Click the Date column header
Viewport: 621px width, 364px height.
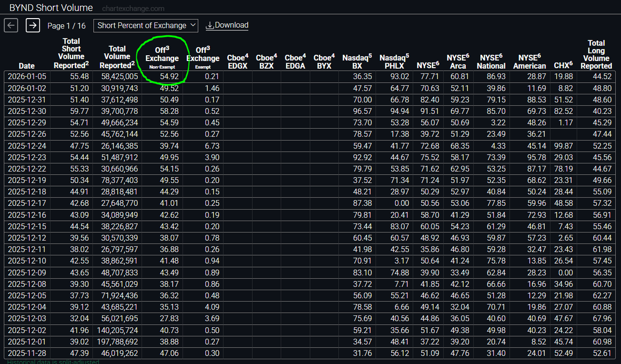[x=26, y=66]
